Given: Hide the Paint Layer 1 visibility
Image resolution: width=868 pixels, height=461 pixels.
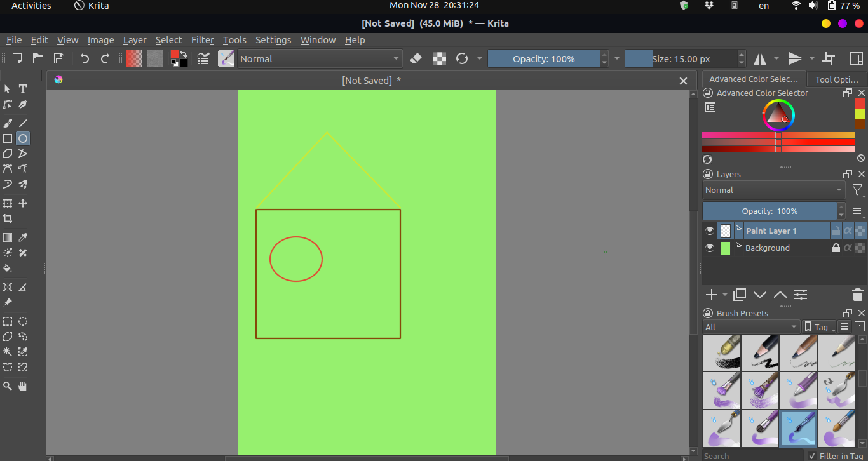Looking at the screenshot, I should [x=710, y=230].
